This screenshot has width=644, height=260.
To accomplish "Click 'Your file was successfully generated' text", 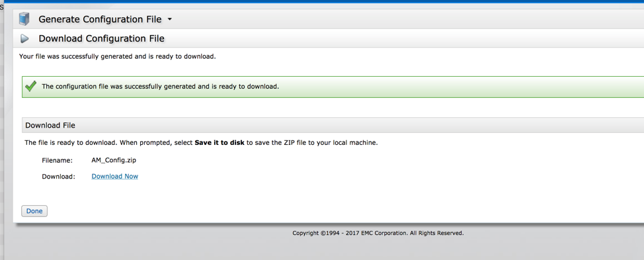I will coord(118,56).
